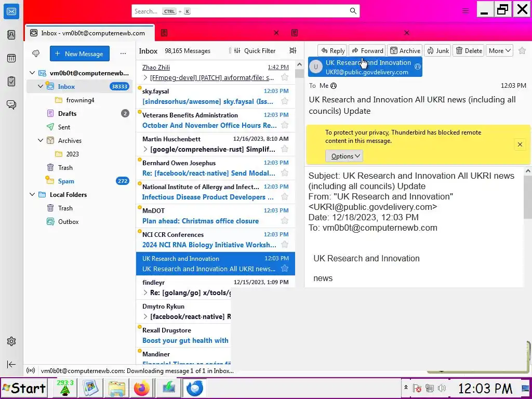Open the Calendar sidebar icon
This screenshot has height=399, width=532.
tap(11, 58)
